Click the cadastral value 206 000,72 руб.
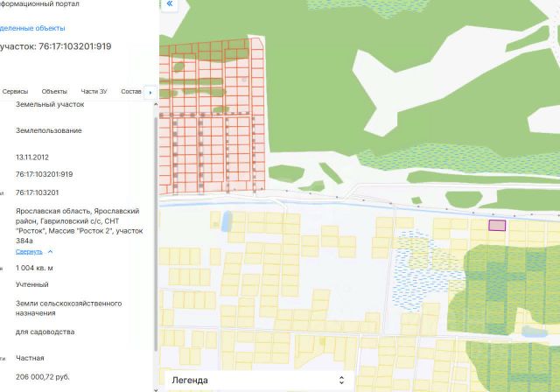This screenshot has width=560, height=392. point(43,377)
